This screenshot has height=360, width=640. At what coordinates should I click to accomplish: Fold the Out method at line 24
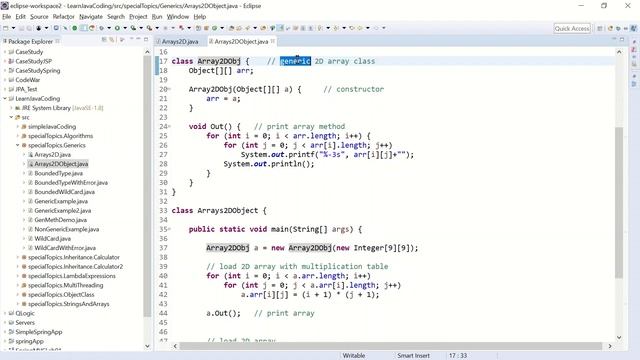tap(169, 127)
